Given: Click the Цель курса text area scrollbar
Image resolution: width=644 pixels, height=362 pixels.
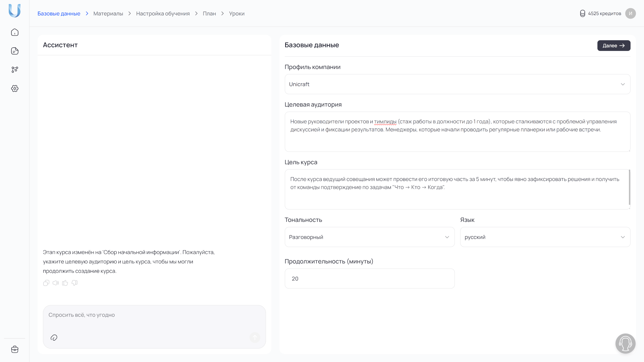Looking at the screenshot, I should (x=629, y=187).
